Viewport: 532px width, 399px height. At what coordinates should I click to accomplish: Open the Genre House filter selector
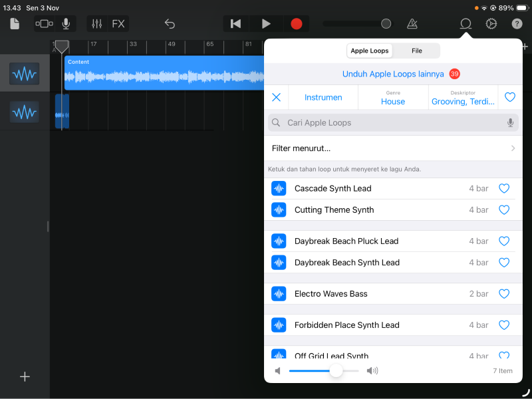[393, 97]
